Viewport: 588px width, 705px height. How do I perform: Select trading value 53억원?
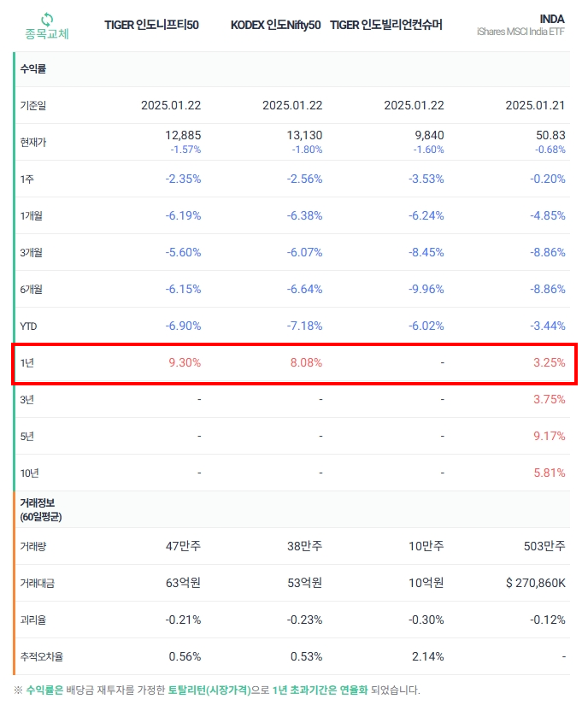pos(305,583)
